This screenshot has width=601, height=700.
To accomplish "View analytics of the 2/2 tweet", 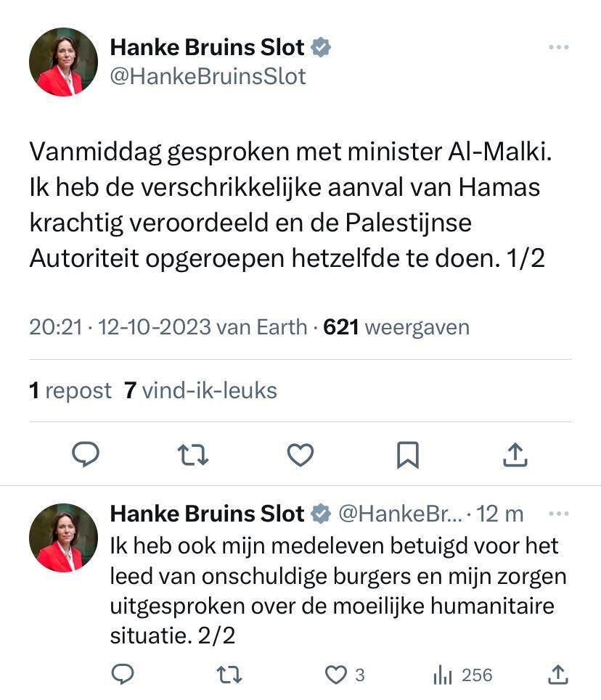I will coord(462,675).
